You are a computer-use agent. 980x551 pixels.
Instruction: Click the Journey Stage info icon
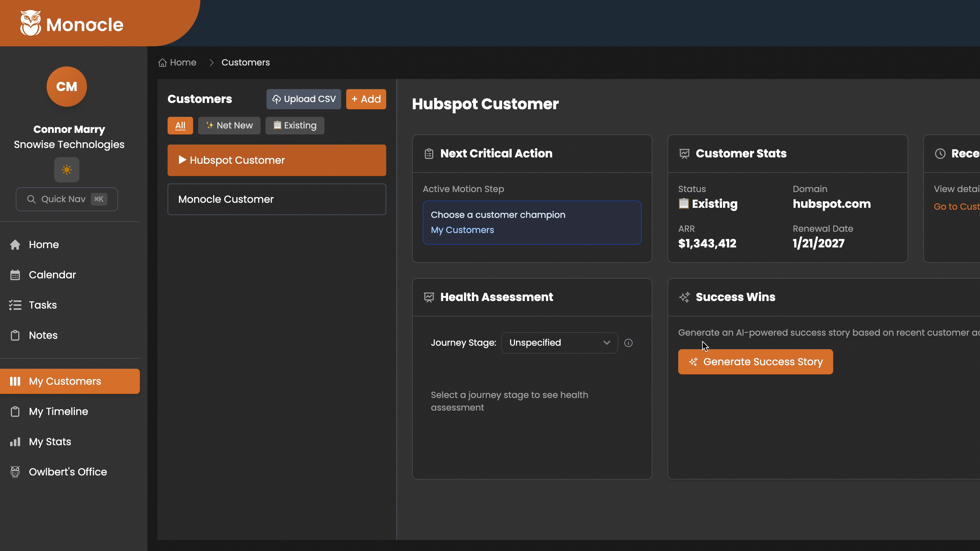(628, 343)
